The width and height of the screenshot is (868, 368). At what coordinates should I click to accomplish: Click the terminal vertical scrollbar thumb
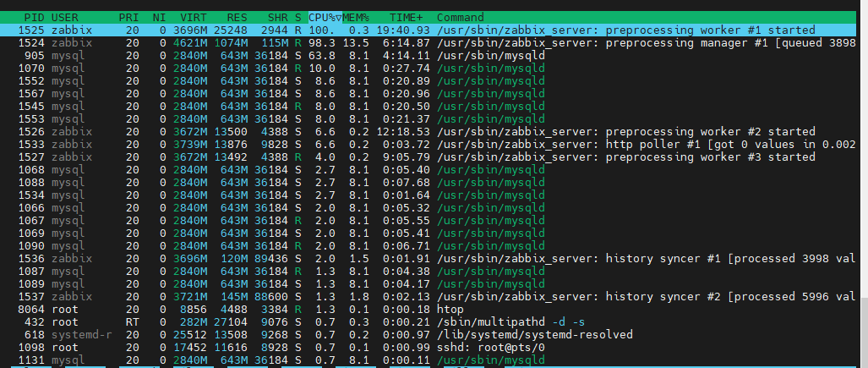click(864, 332)
